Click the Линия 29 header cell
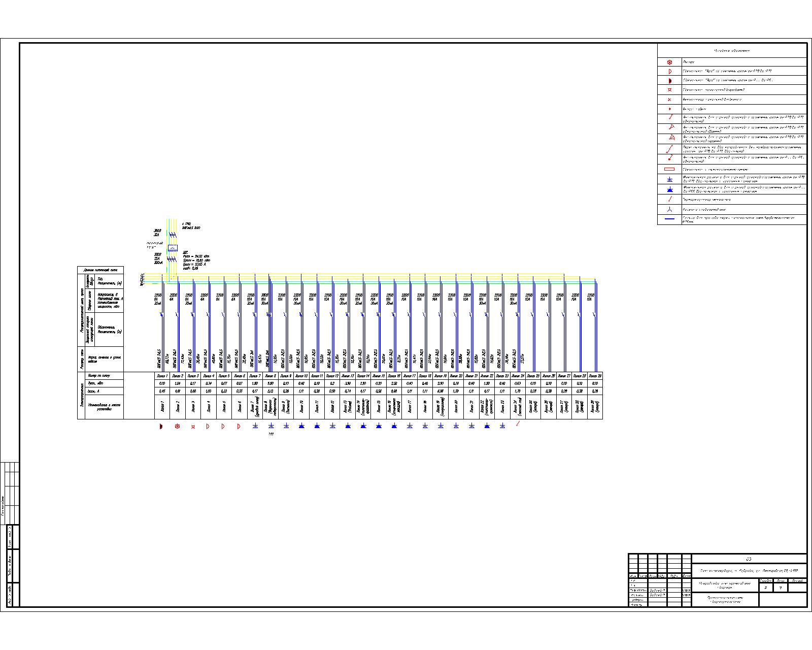 click(595, 376)
